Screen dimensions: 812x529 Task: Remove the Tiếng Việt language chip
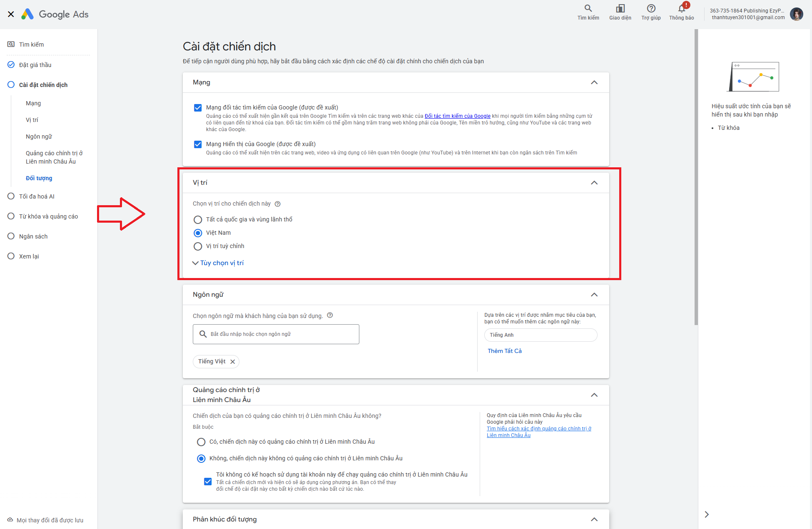(x=233, y=362)
